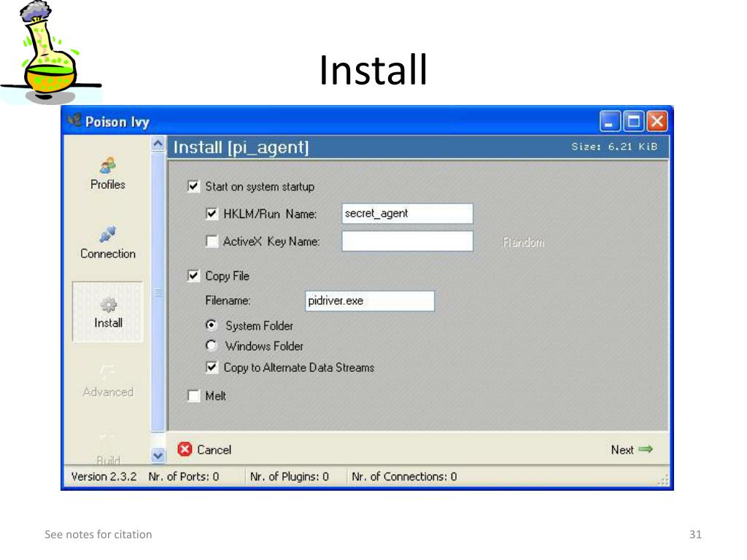The width and height of the screenshot is (747, 560).
Task: Click the sidebar scroll up arrow
Action: pos(158,144)
